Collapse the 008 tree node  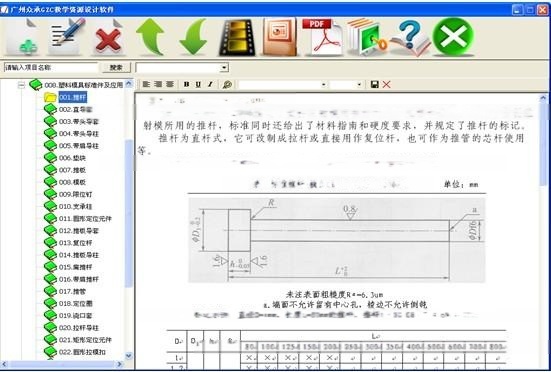[21, 85]
